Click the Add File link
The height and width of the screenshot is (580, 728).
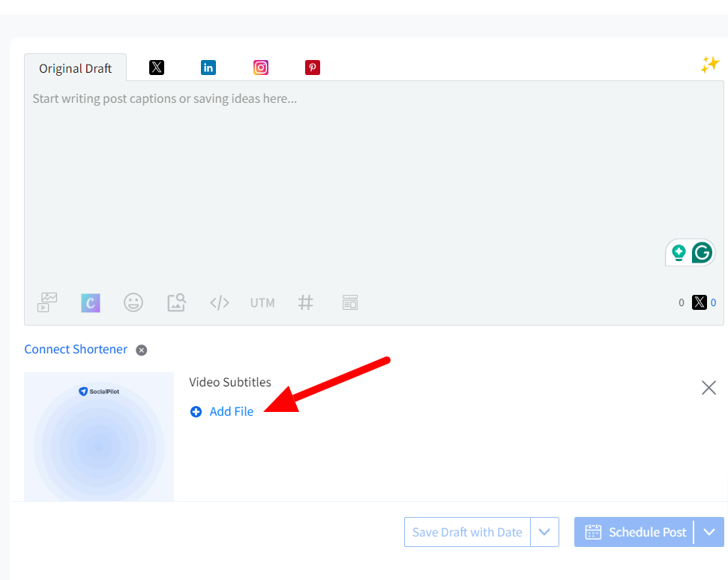(x=231, y=411)
